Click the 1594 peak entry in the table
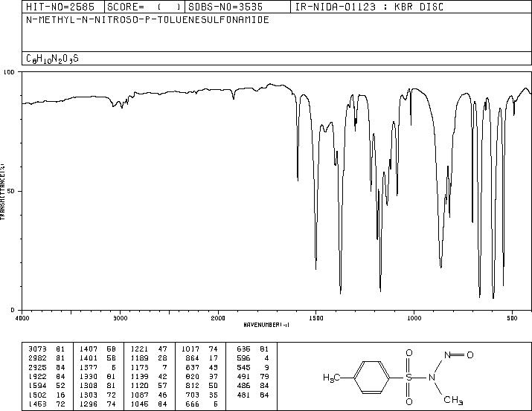Viewport: 532px width, 411px height. (47, 386)
